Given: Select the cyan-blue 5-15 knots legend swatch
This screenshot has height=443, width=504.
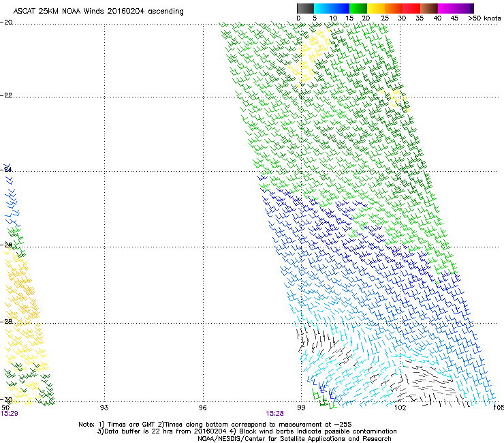Looking at the screenshot, I should point(332,8).
